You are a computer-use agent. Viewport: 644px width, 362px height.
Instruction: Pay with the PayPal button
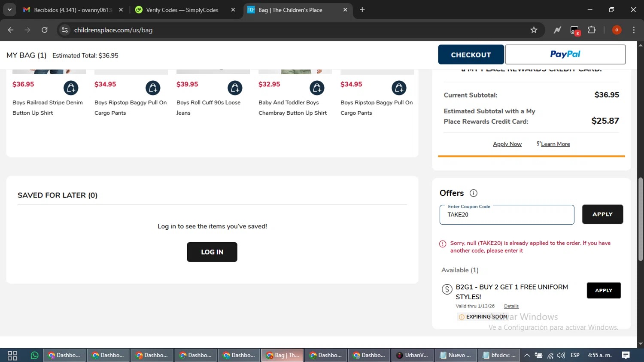565,55
